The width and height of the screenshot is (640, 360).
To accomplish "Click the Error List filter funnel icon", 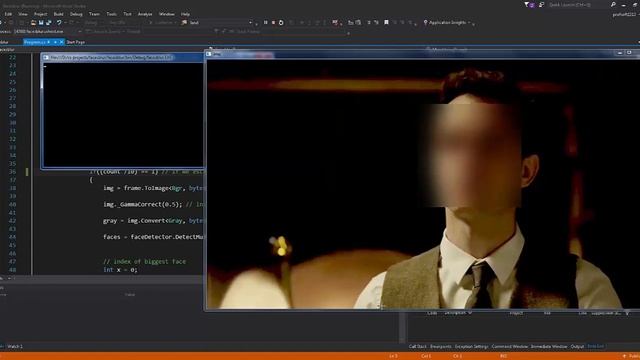I will (x=627, y=313).
